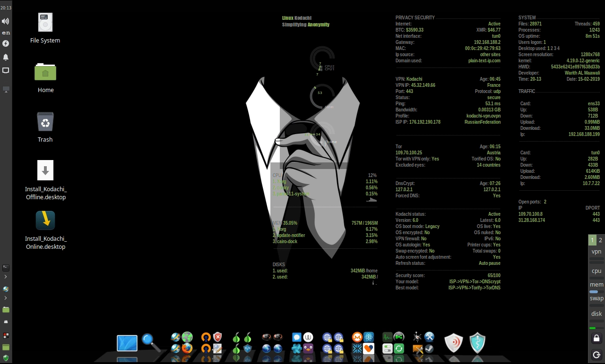Screen dimensions: 605x364
Task: Click the logout power button
Action: tap(596, 355)
